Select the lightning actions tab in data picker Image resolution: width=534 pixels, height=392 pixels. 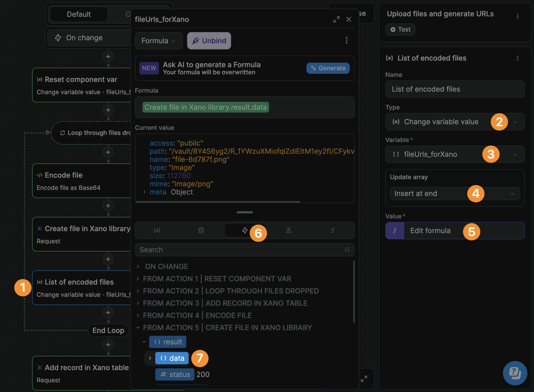coord(244,230)
